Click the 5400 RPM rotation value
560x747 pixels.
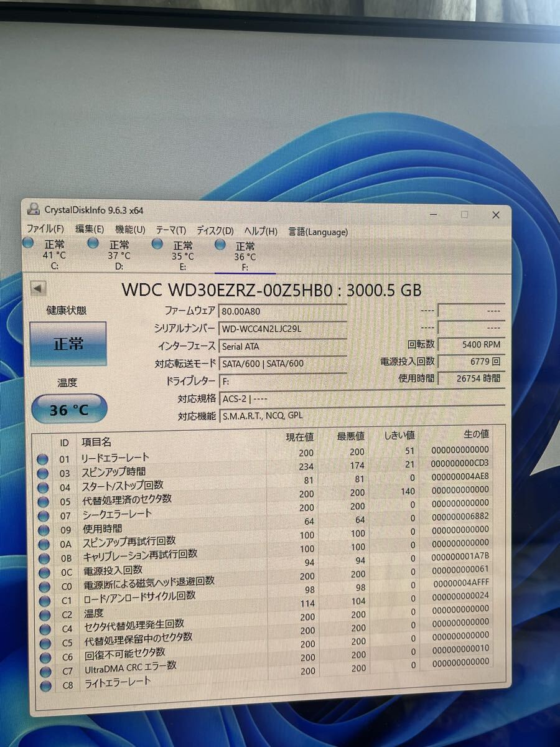click(471, 344)
